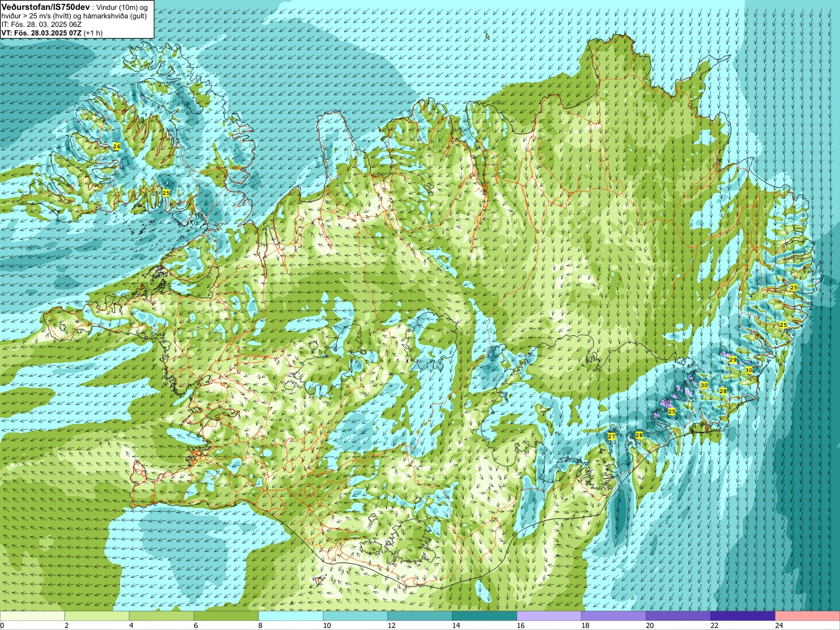
Task: Click the legend tick label "16"
Action: pyautogui.click(x=520, y=625)
